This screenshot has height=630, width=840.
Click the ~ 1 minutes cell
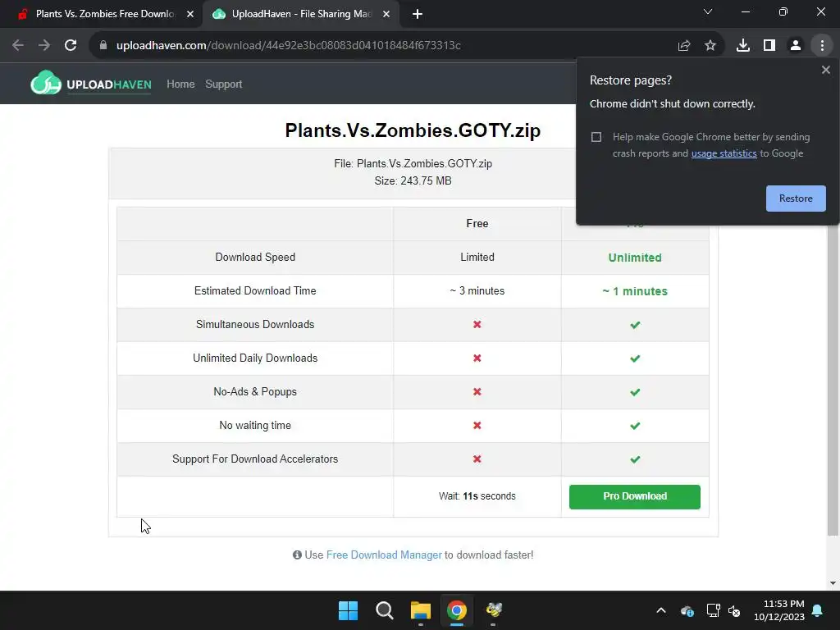click(x=635, y=291)
